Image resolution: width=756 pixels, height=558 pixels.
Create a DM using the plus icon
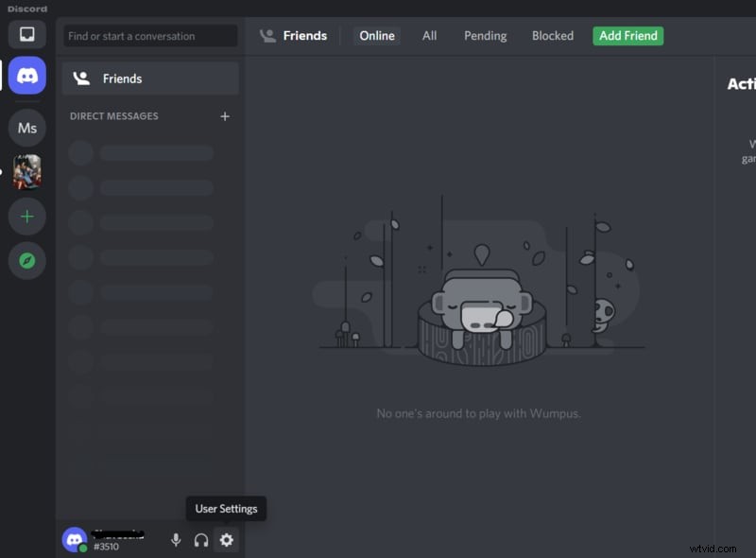(x=225, y=116)
